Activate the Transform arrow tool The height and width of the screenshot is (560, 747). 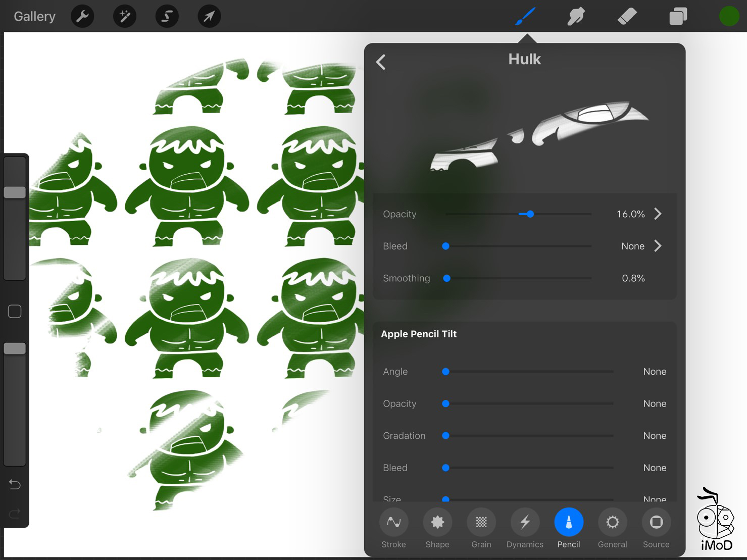pyautogui.click(x=209, y=17)
